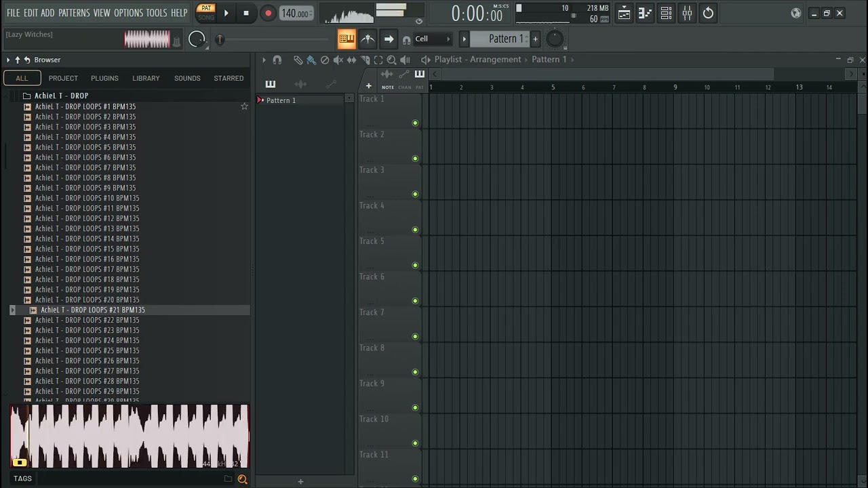Stop playback with the Stop button
Image resolution: width=868 pixels, height=488 pixels.
(x=246, y=13)
